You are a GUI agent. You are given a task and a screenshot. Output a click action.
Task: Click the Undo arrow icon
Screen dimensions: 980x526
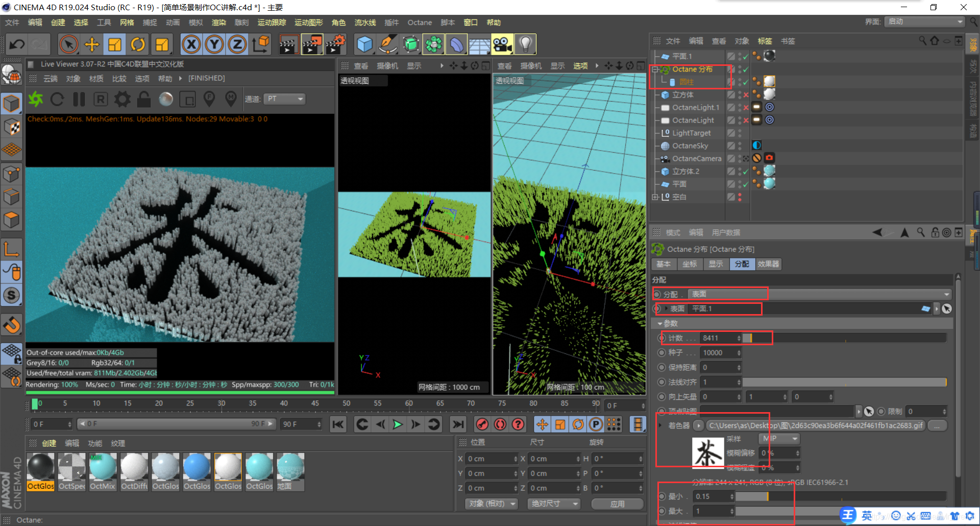(17, 44)
